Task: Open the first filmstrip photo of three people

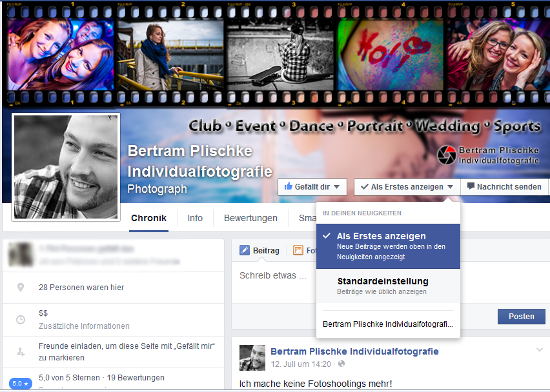Action: [60, 54]
